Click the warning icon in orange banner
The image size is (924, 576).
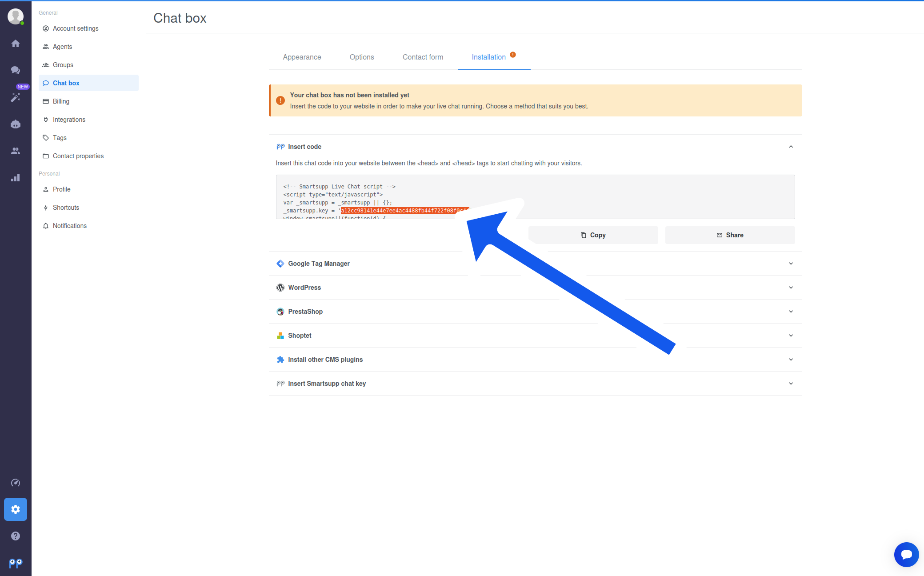[x=280, y=100]
